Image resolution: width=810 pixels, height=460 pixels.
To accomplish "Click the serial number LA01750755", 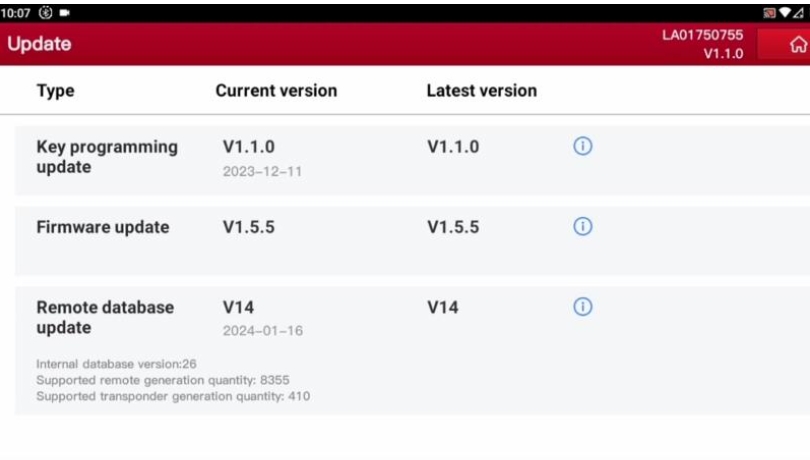I will point(703,35).
